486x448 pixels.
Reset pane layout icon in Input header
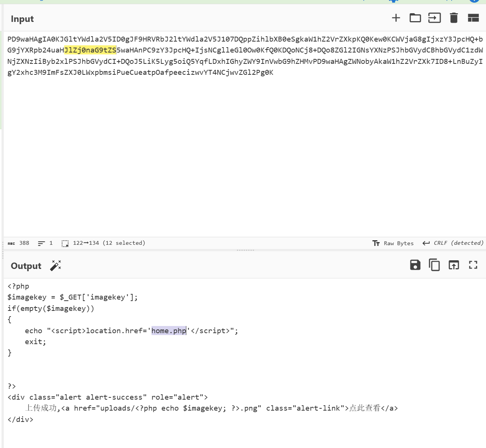click(x=473, y=18)
